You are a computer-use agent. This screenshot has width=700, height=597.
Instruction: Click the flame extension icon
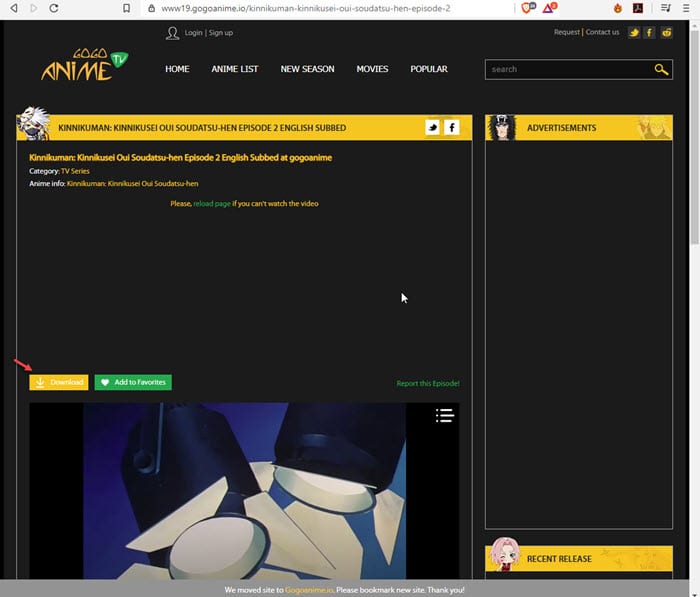pyautogui.click(x=618, y=8)
